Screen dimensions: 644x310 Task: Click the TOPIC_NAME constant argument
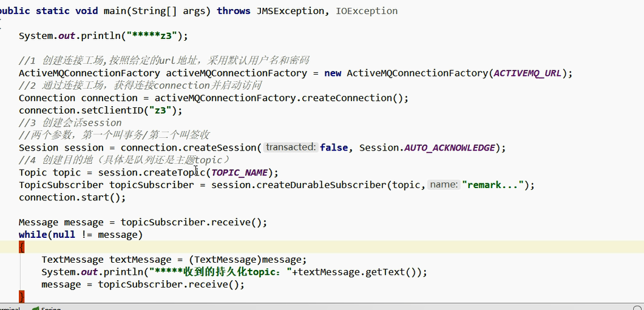pyautogui.click(x=239, y=173)
